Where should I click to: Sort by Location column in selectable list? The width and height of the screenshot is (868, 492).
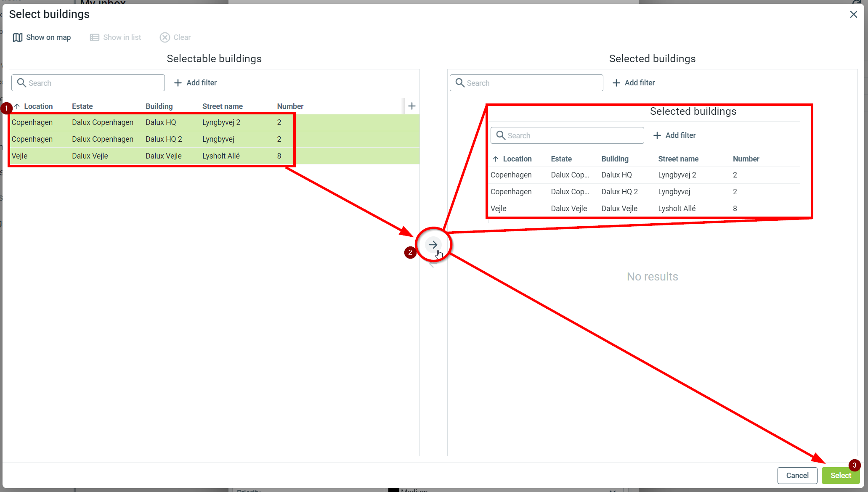[38, 106]
